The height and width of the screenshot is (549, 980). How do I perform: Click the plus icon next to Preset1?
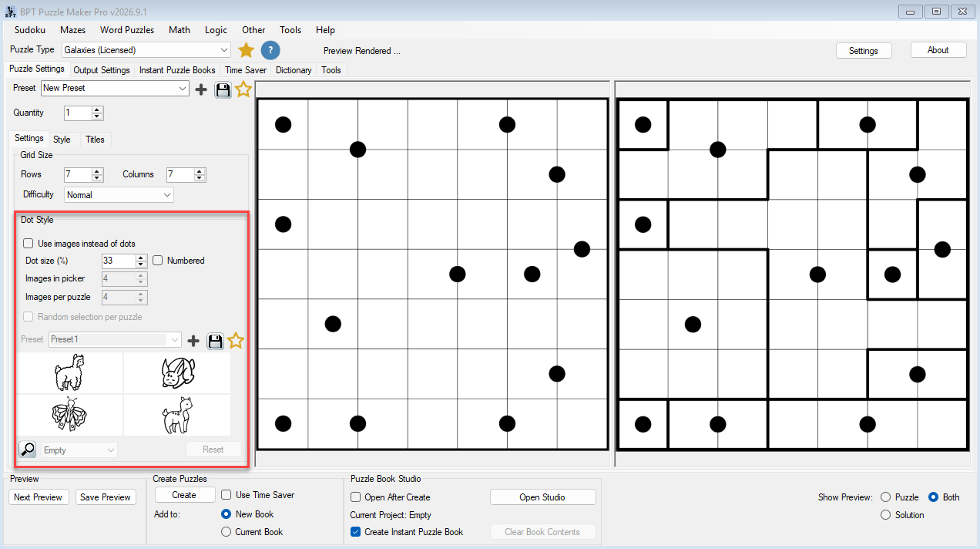click(193, 340)
